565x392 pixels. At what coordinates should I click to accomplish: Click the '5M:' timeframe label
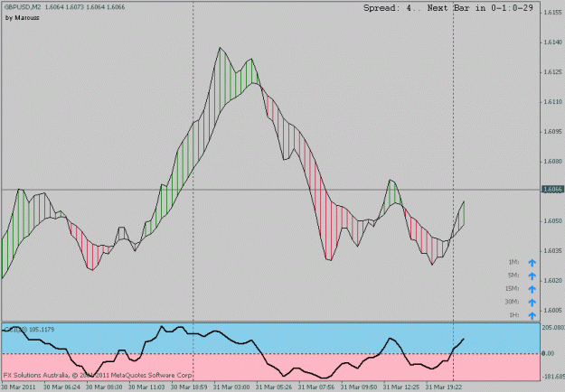pos(513,275)
